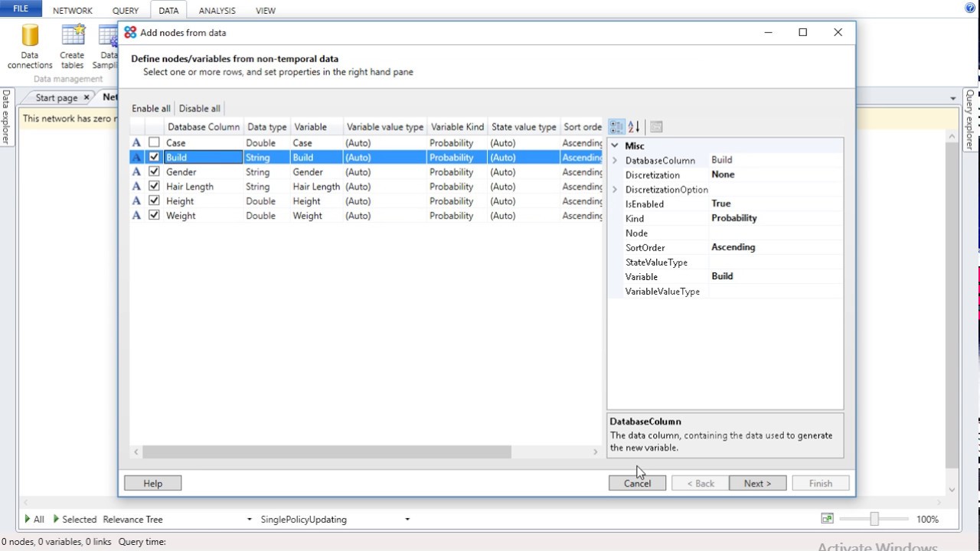This screenshot has width=980, height=551.
Task: Expand the DatabaseColumn property
Action: pos(615,161)
